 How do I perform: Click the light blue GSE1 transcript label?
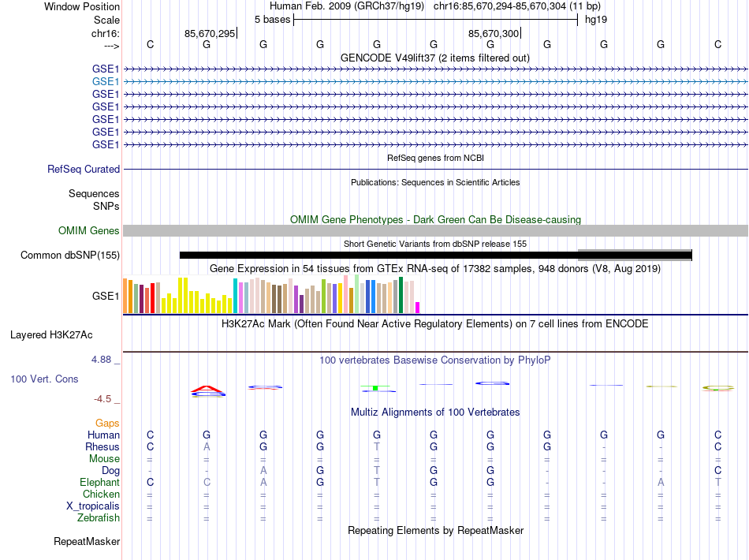click(106, 82)
